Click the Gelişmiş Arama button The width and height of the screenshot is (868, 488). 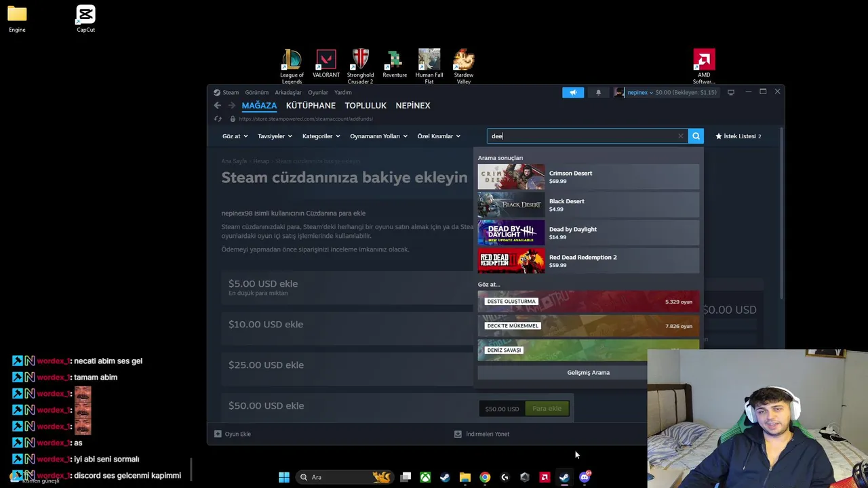pyautogui.click(x=589, y=372)
